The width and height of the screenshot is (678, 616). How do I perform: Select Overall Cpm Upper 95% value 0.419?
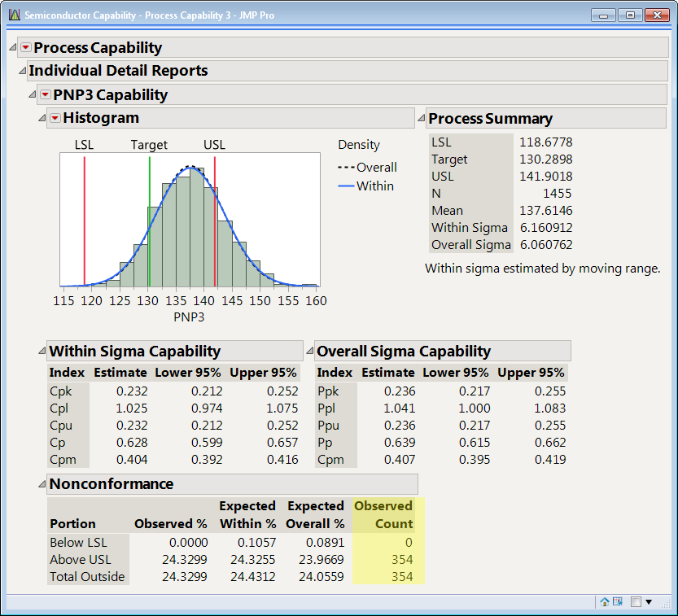point(550,460)
